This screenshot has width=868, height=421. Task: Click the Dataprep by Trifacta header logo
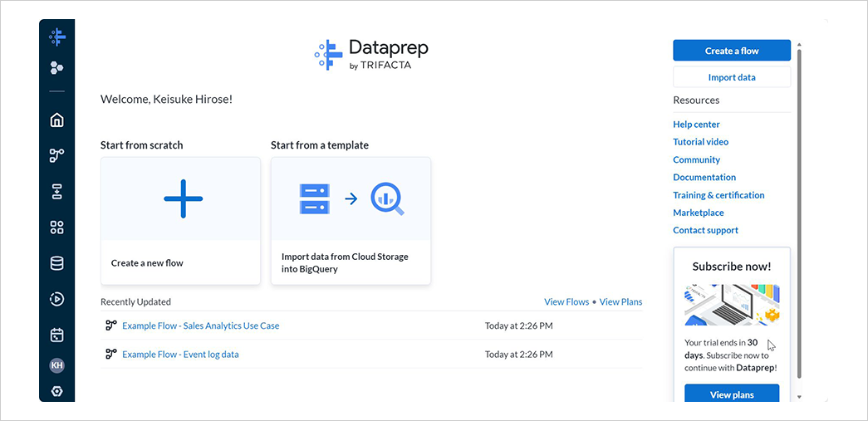[x=371, y=54]
